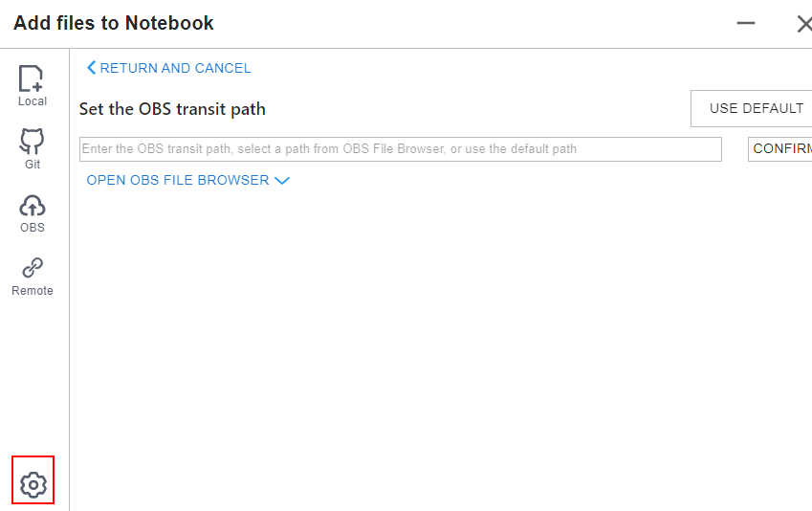This screenshot has width=812, height=511.
Task: Select the Remote link chain icon
Action: [33, 268]
